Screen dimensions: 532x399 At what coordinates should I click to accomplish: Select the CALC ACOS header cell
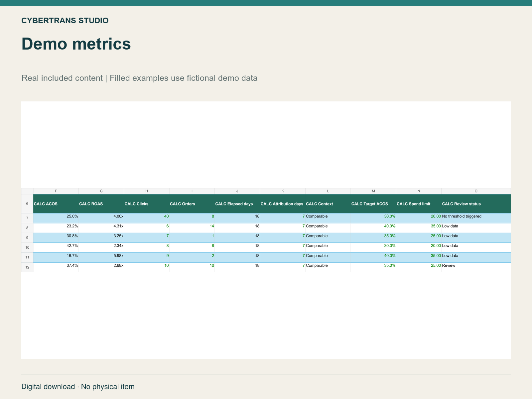[x=56, y=204]
